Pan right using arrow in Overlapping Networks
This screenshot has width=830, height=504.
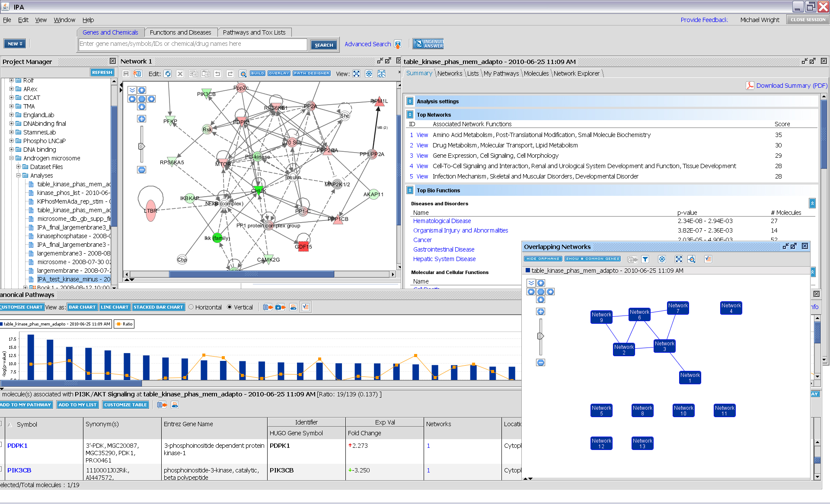(x=550, y=292)
